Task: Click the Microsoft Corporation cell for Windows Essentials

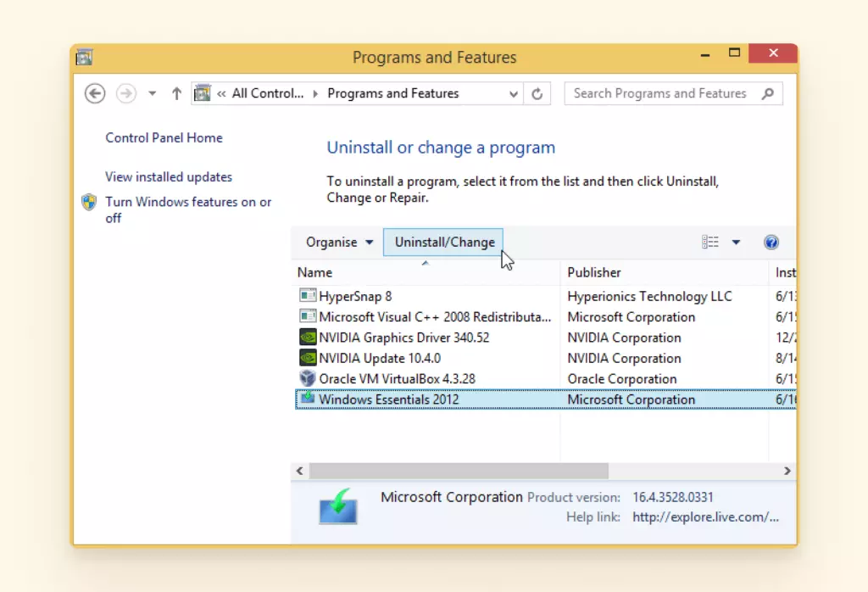Action: click(x=631, y=399)
